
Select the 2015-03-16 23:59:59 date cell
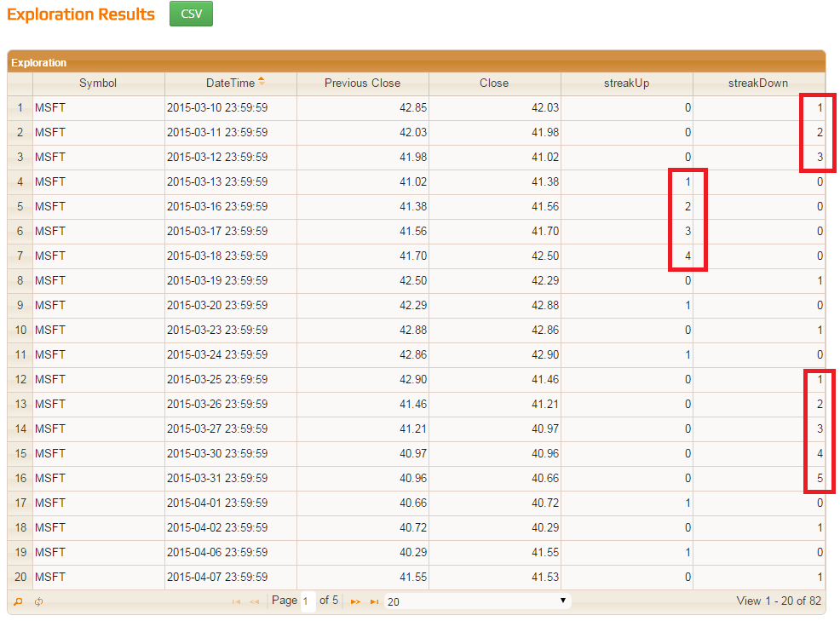(230, 206)
